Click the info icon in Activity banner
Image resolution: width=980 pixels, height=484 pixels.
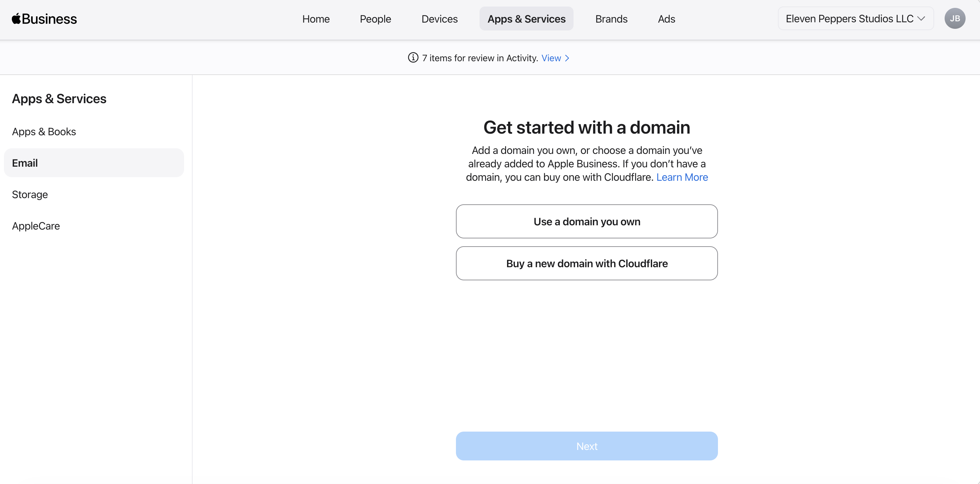point(413,58)
